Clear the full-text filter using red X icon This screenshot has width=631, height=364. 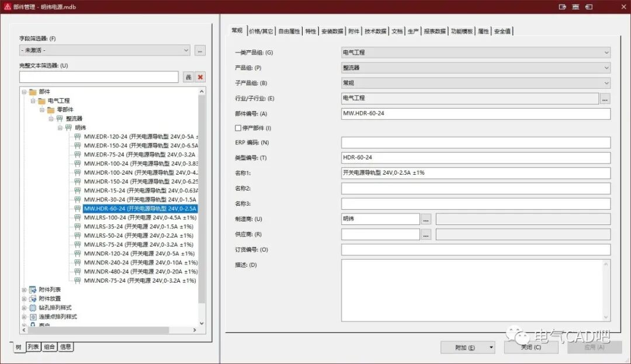pyautogui.click(x=201, y=77)
